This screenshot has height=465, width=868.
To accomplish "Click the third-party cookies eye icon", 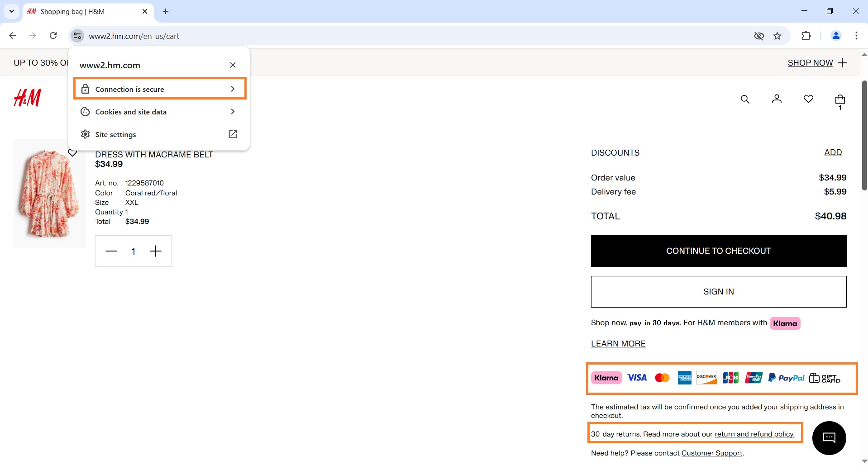I will (x=759, y=36).
